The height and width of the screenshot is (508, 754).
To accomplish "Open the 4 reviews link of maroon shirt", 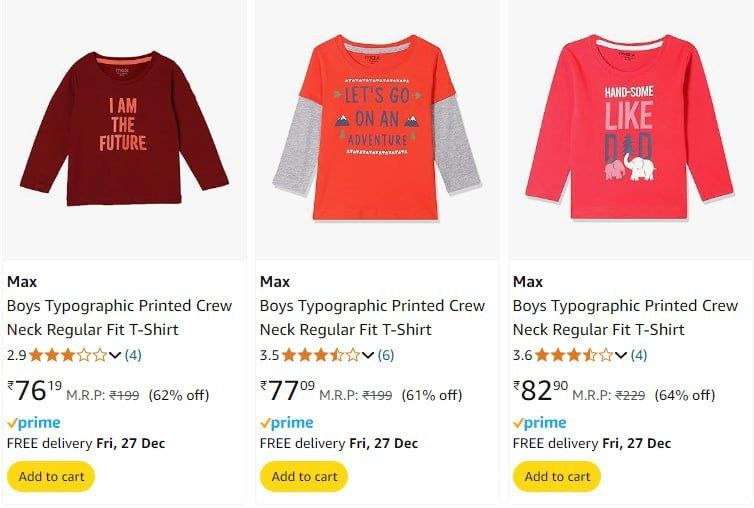I will coord(133,355).
